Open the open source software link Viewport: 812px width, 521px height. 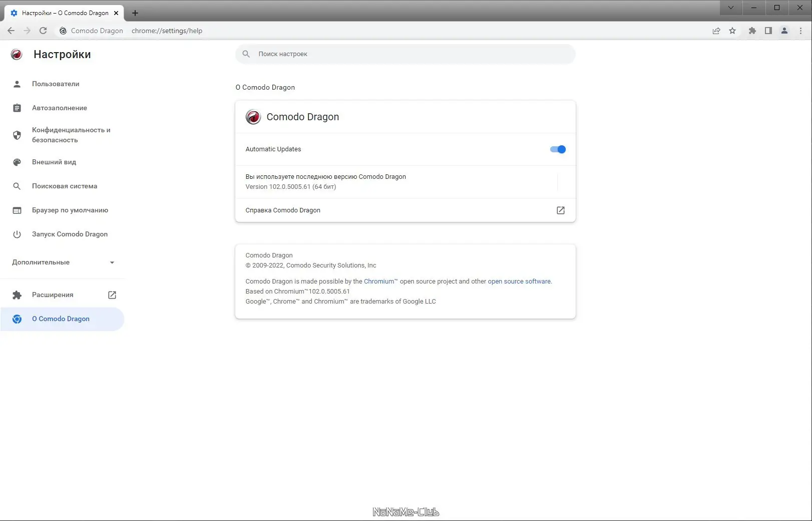pos(519,282)
